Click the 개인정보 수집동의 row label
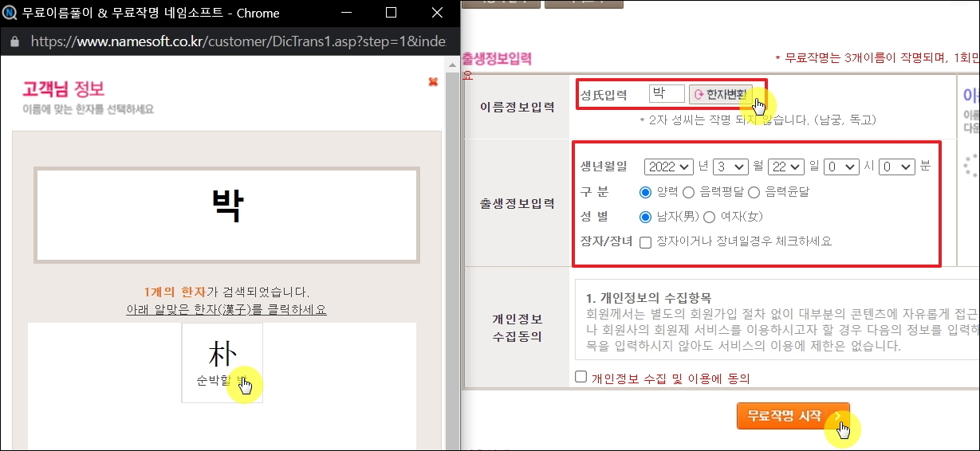Image resolution: width=980 pixels, height=451 pixels. click(517, 327)
